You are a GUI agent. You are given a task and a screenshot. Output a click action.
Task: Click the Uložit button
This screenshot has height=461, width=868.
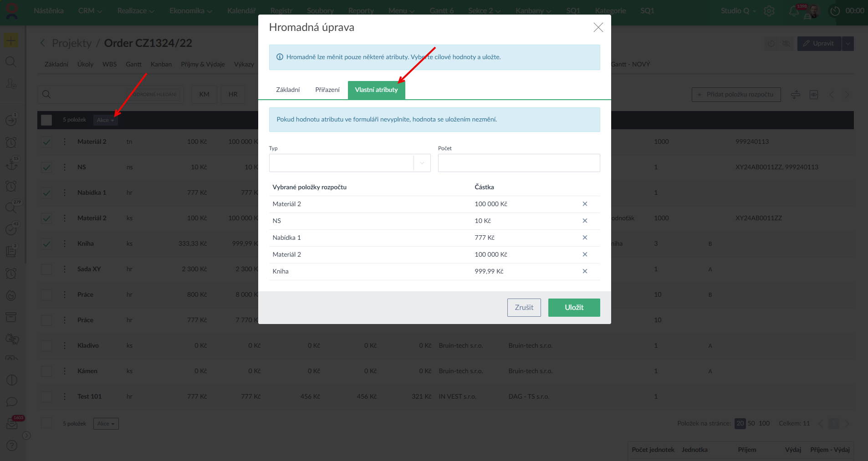tap(574, 308)
